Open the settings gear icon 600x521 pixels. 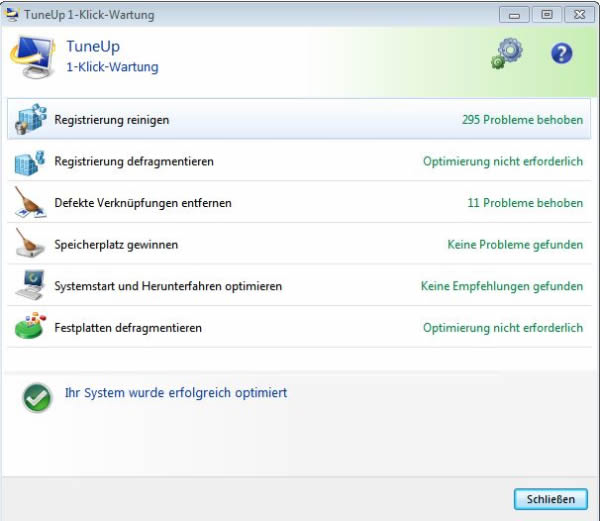tap(507, 53)
